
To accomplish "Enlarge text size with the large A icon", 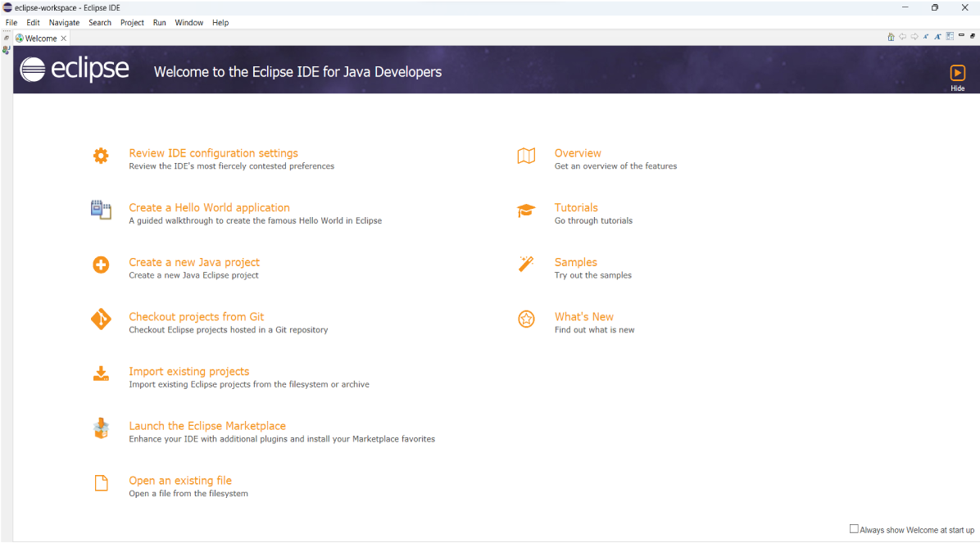I will pyautogui.click(x=938, y=36).
